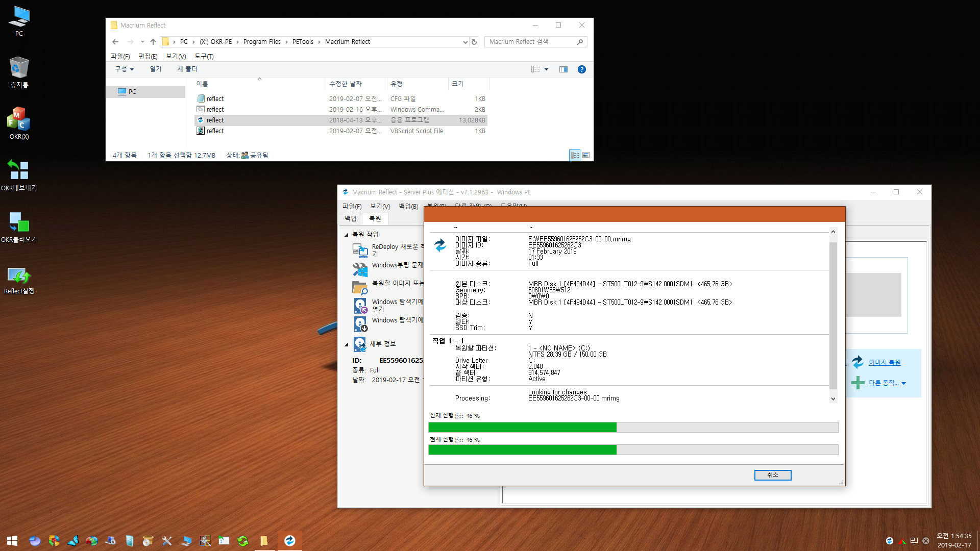Screen dimensions: 980x551
Task: Click the Windows boot problem fix icon
Action: 360,269
